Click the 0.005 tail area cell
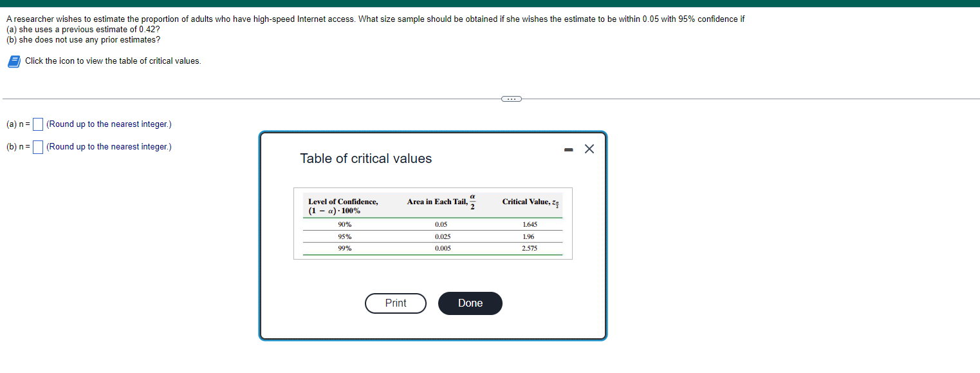This screenshot has height=373, width=980. [x=441, y=248]
